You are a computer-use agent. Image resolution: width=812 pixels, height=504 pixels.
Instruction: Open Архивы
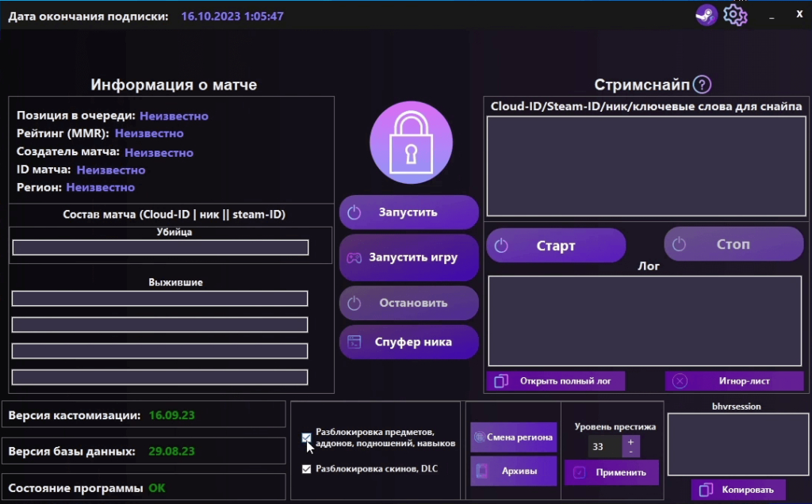click(513, 472)
